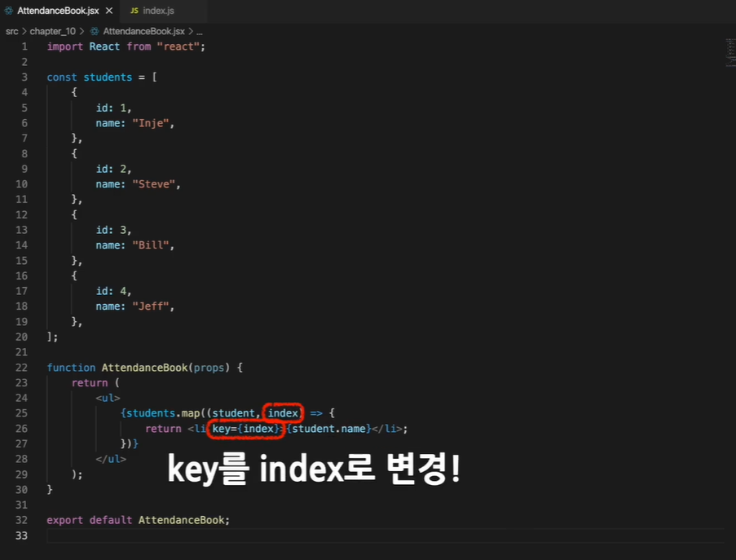Open the breadcrumb ellipsis symbol list
This screenshot has height=560, width=736.
point(200,32)
